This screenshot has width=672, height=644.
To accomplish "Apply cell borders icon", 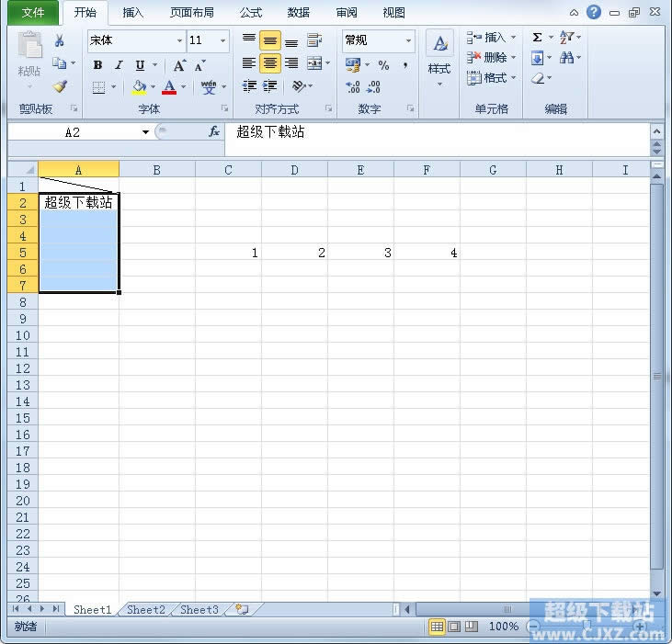I will (x=98, y=87).
